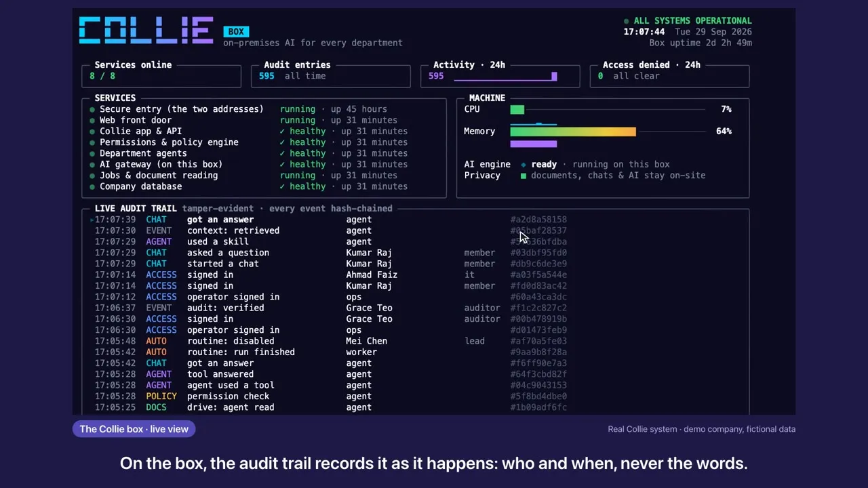This screenshot has width=868, height=488.
Task: Click the live view caption badge
Action: (x=134, y=429)
